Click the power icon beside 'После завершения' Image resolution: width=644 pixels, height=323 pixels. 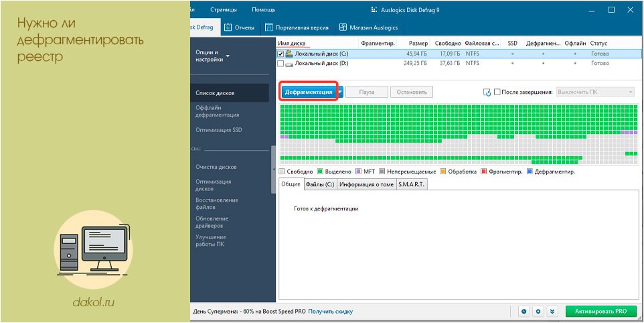pos(487,92)
